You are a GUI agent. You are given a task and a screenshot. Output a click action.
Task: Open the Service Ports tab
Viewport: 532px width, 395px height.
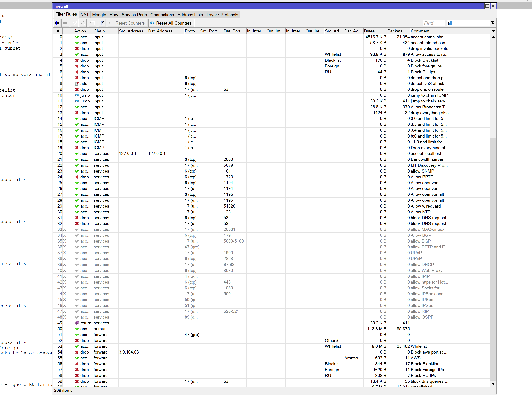pyautogui.click(x=134, y=15)
